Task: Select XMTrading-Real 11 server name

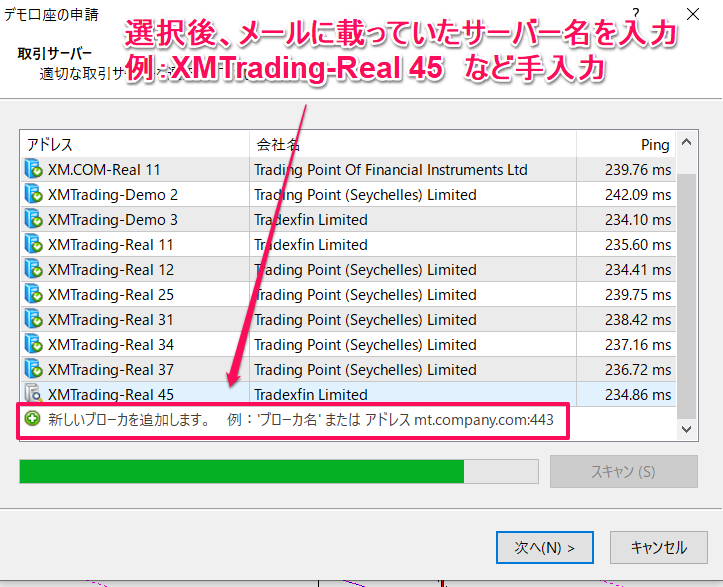Action: (111, 244)
